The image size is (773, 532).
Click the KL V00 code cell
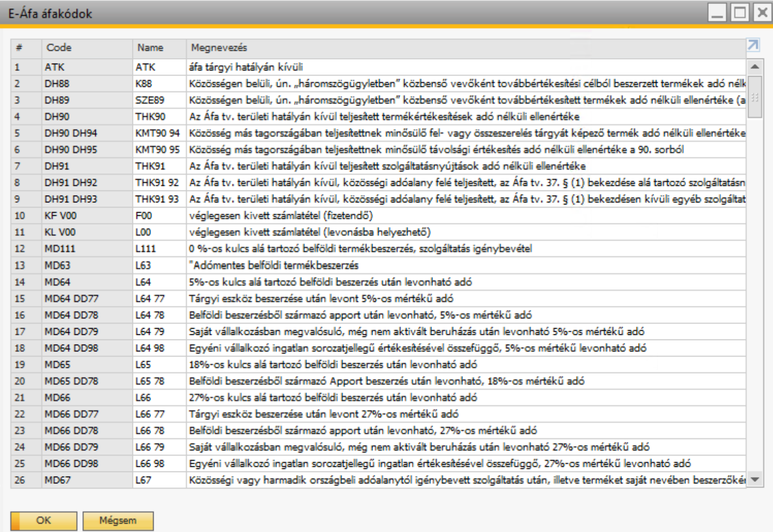pos(87,232)
